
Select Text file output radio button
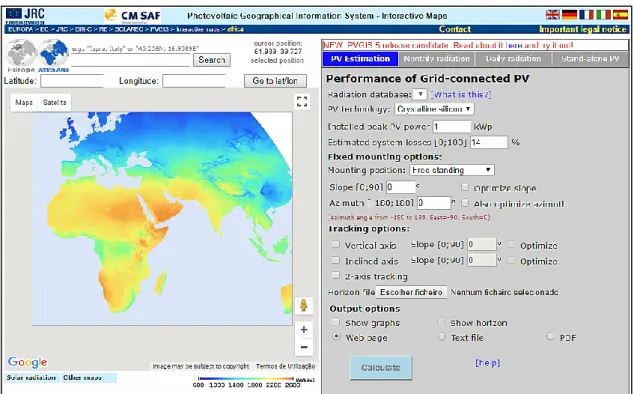click(442, 337)
